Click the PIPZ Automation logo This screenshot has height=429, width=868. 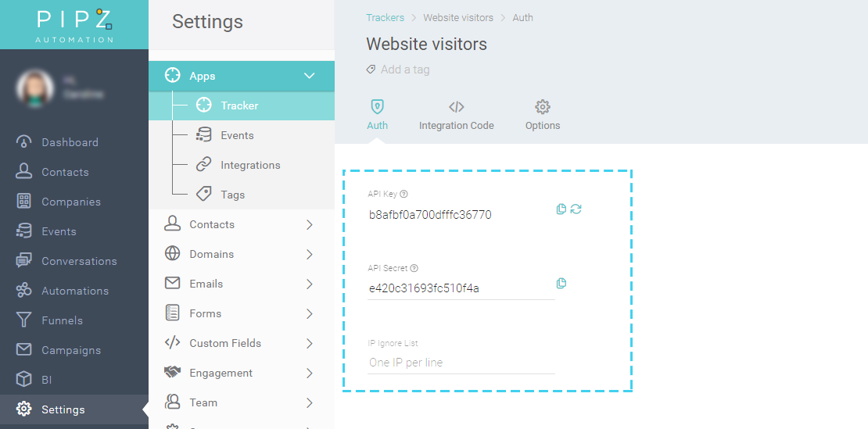pos(75,25)
